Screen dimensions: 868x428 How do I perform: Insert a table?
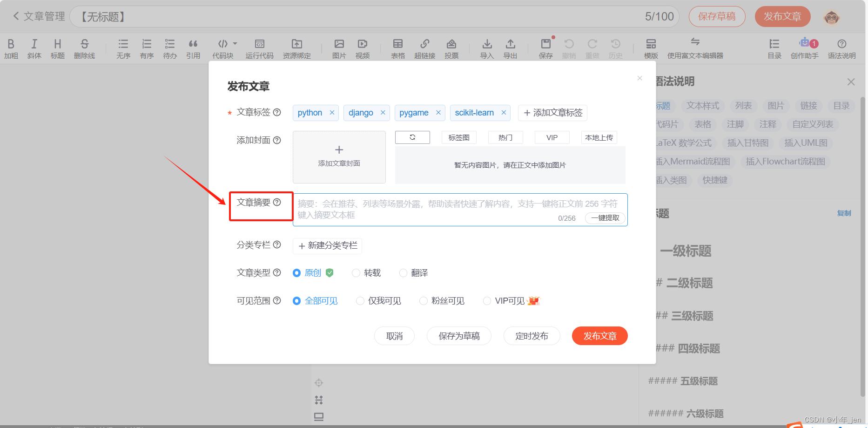tap(398, 48)
